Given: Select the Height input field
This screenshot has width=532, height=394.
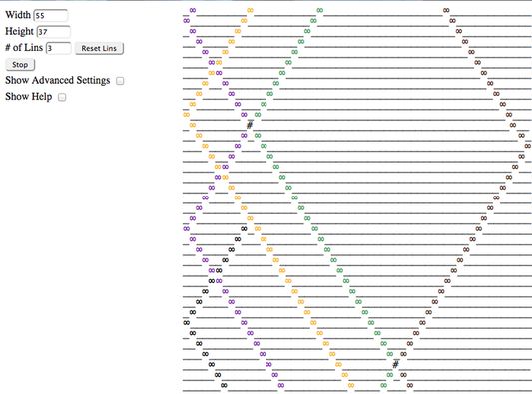Looking at the screenshot, I should click(54, 32).
